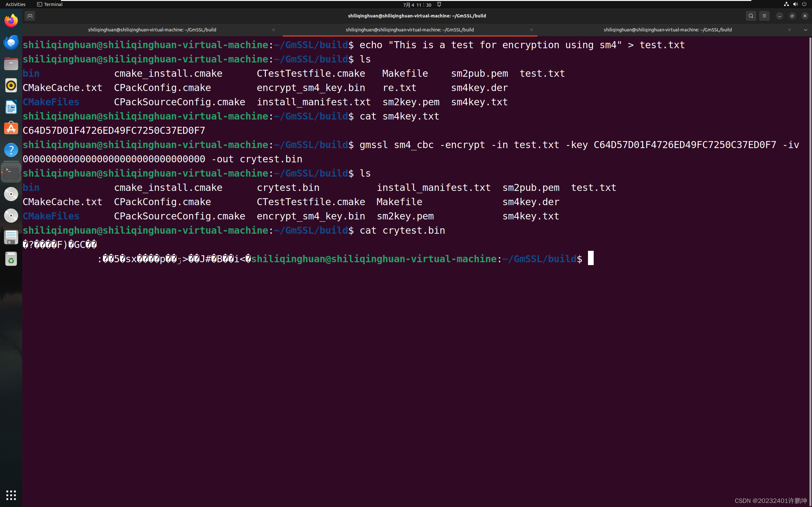The width and height of the screenshot is (812, 507).
Task: Click the '-out crytest.bin' argument text
Action: 257,159
